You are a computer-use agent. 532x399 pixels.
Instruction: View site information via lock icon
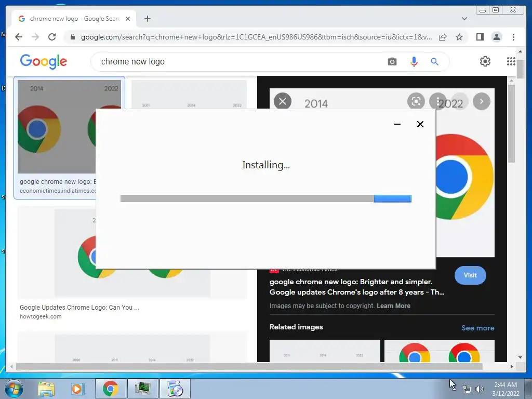click(72, 37)
